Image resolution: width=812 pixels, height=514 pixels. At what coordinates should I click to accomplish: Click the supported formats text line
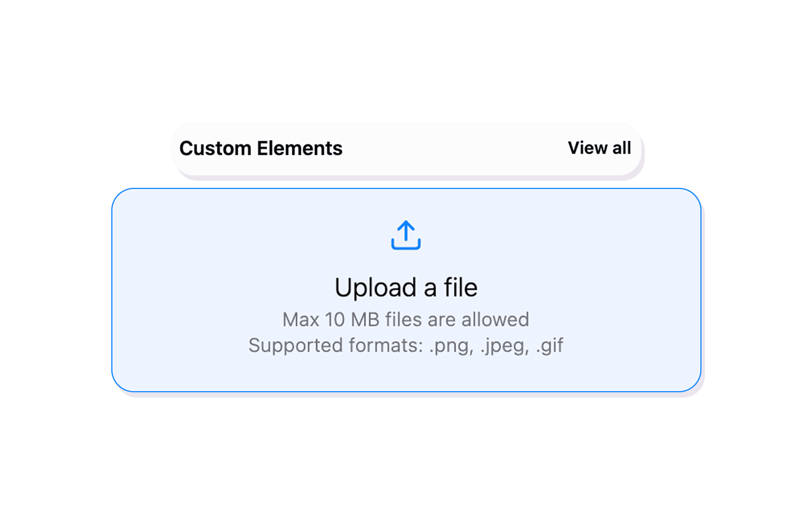406,346
